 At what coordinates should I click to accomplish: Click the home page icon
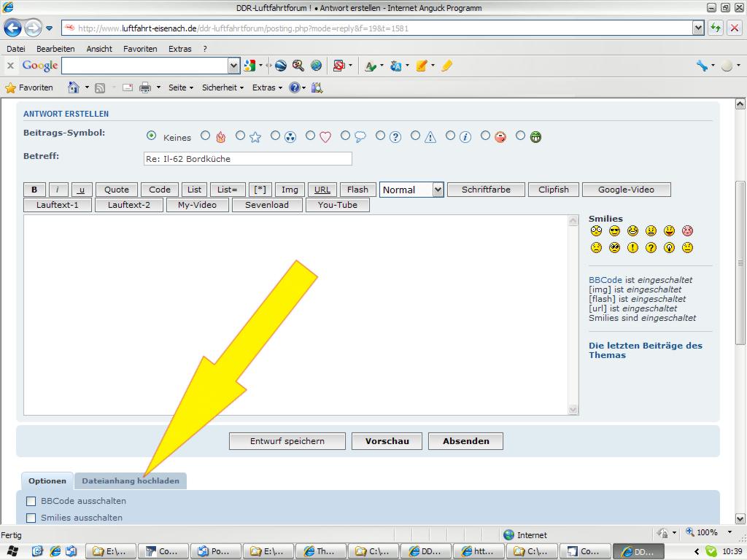tap(73, 87)
